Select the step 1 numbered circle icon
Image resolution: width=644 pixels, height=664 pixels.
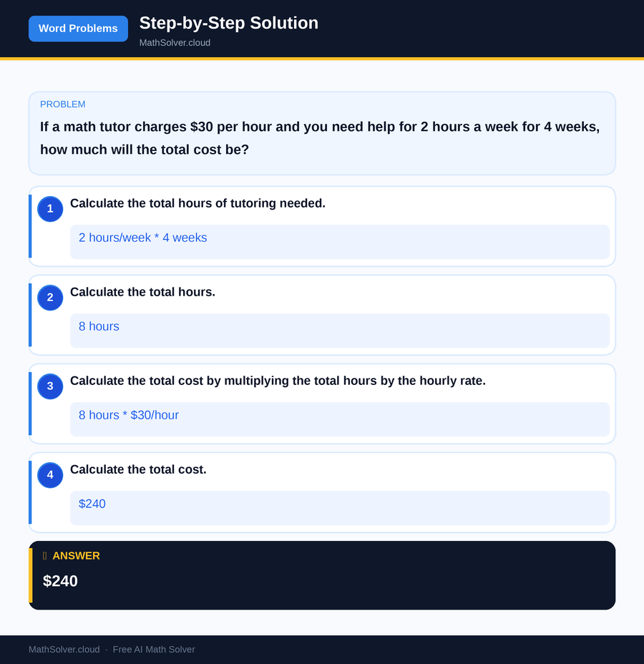49,209
